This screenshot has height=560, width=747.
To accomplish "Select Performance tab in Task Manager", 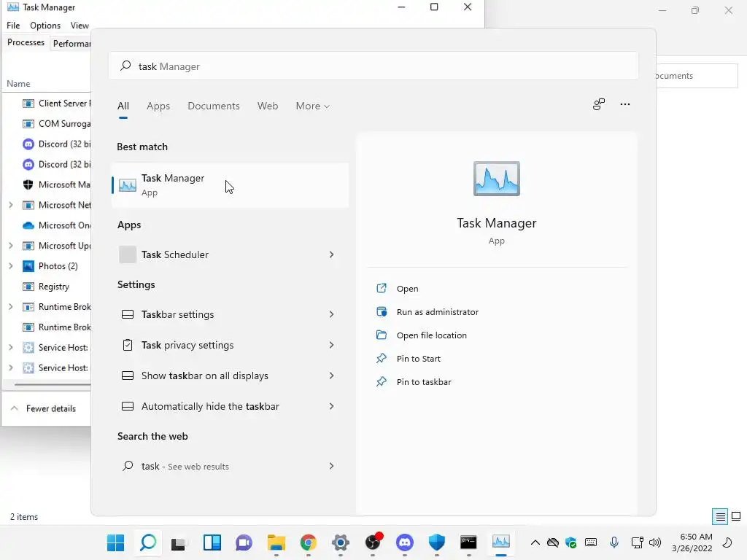I will pyautogui.click(x=71, y=43).
